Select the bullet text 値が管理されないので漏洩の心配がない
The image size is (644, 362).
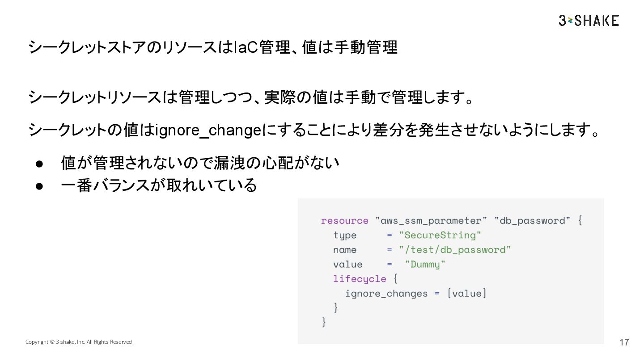[200, 163]
